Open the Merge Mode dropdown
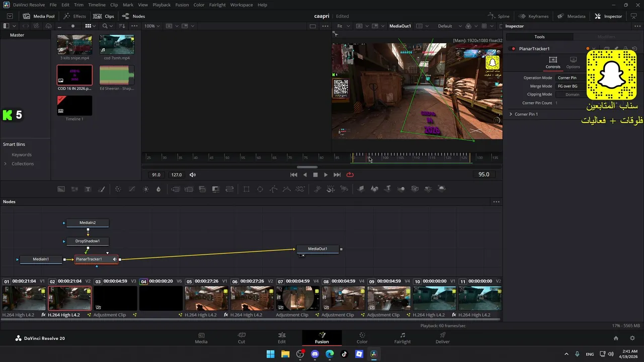 tap(571, 86)
